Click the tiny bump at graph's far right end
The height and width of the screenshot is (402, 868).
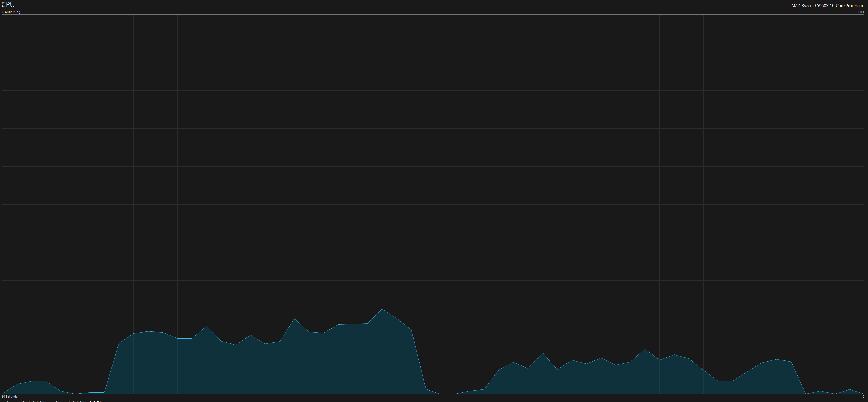[x=849, y=390]
